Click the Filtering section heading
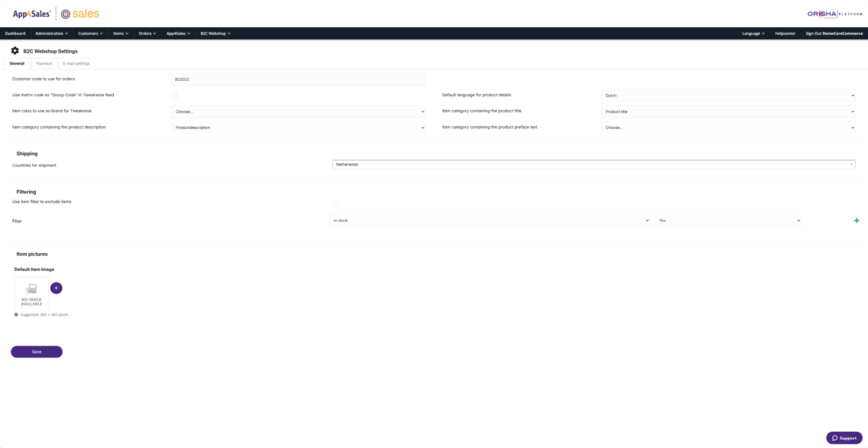 [26, 192]
